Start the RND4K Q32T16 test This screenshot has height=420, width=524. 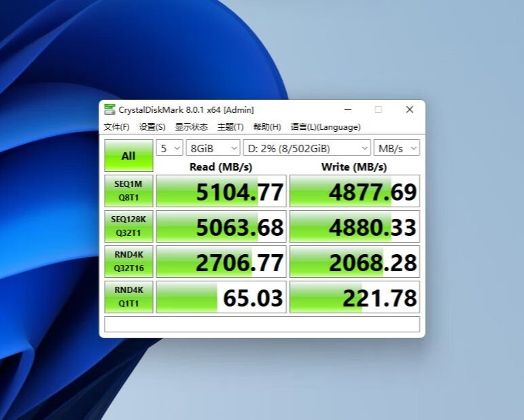tap(128, 262)
